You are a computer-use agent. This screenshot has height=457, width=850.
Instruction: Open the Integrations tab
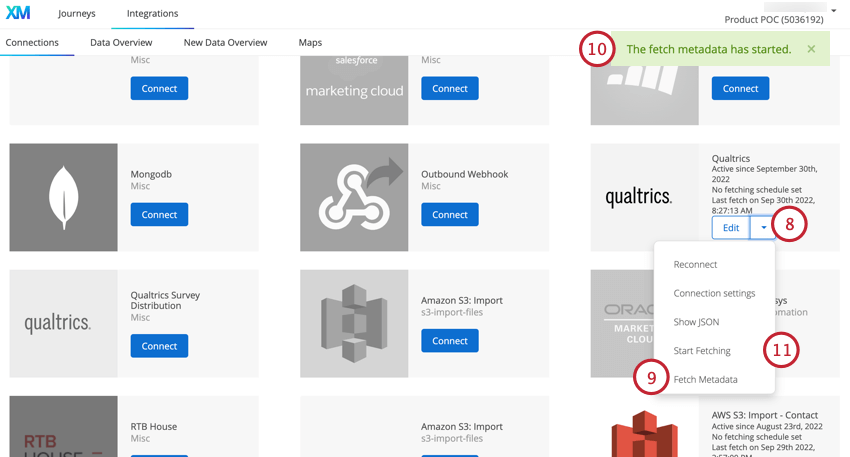pyautogui.click(x=152, y=14)
